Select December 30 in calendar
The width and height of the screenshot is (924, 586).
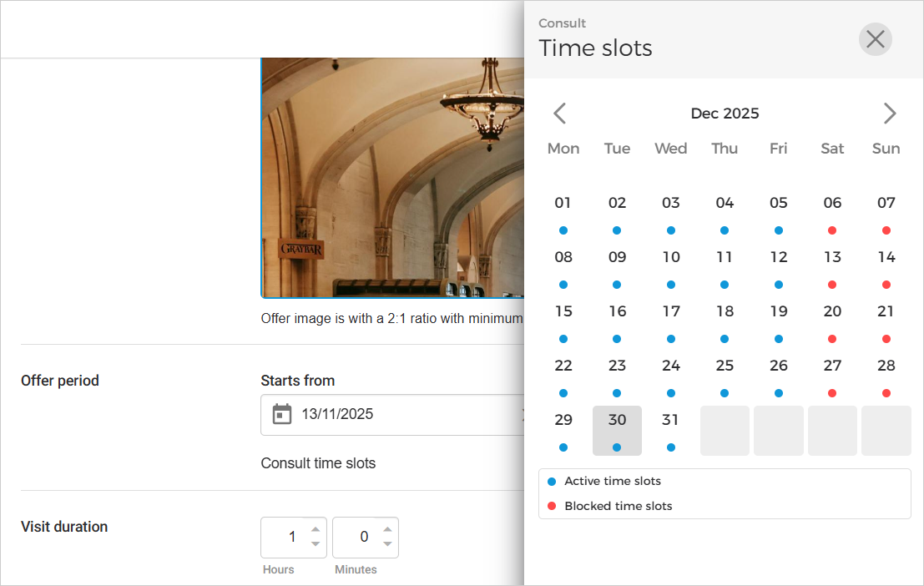617,430
